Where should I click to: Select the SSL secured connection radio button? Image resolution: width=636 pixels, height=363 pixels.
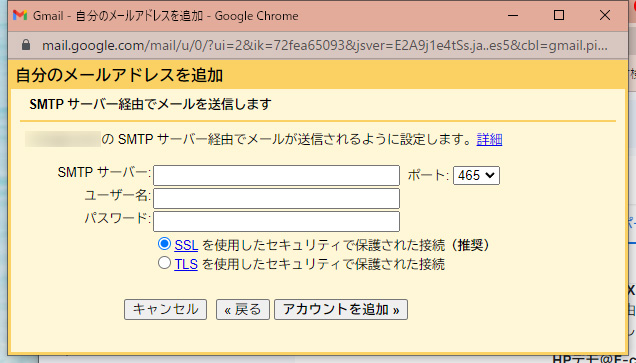(x=164, y=244)
